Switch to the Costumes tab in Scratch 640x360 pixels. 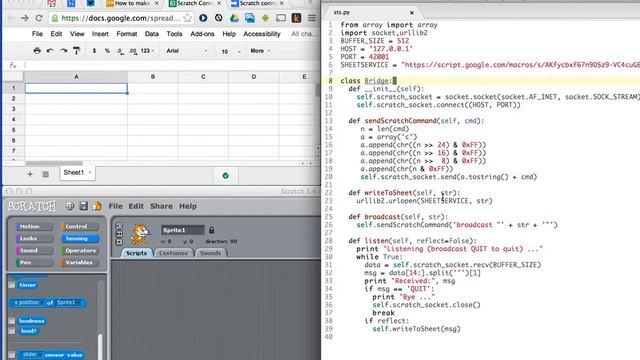[173, 253]
